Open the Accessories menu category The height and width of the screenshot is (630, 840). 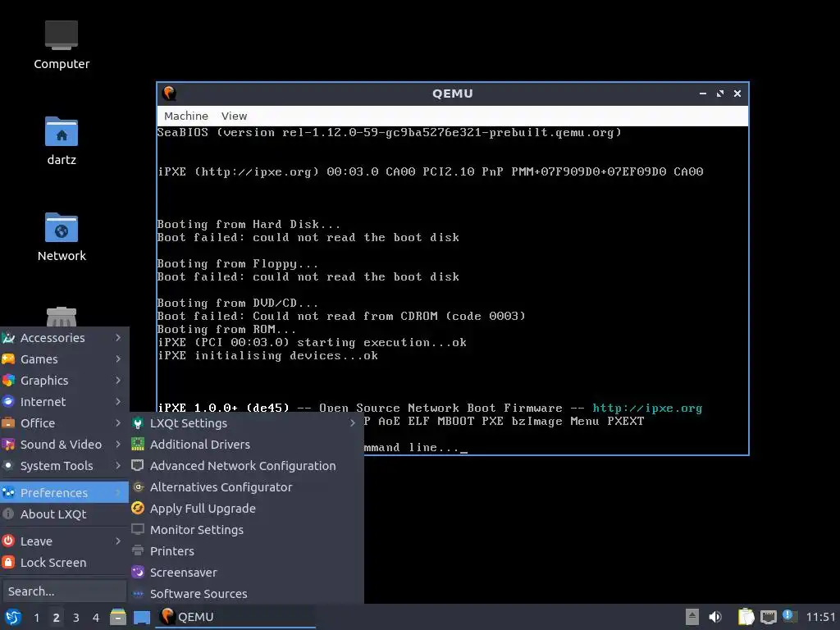64,337
